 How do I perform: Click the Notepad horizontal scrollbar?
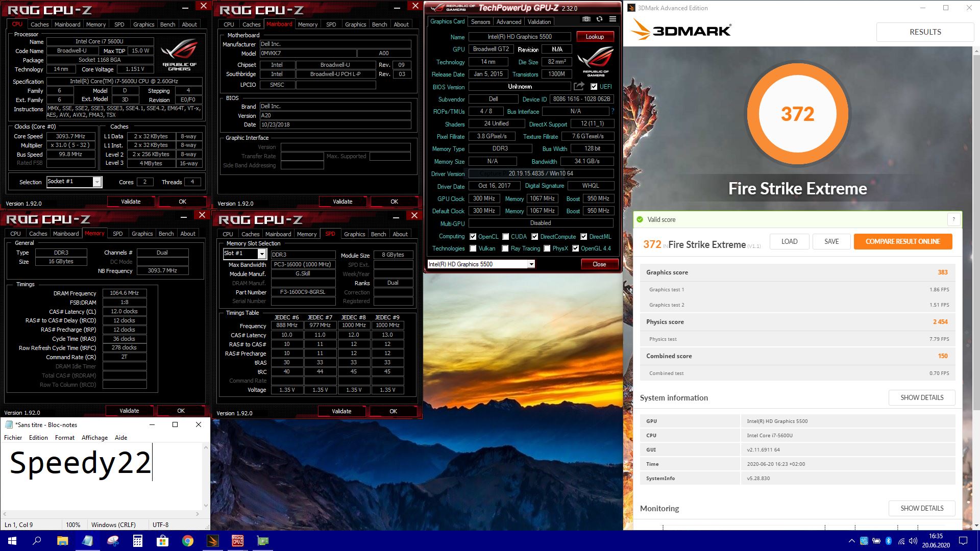pos(101,514)
